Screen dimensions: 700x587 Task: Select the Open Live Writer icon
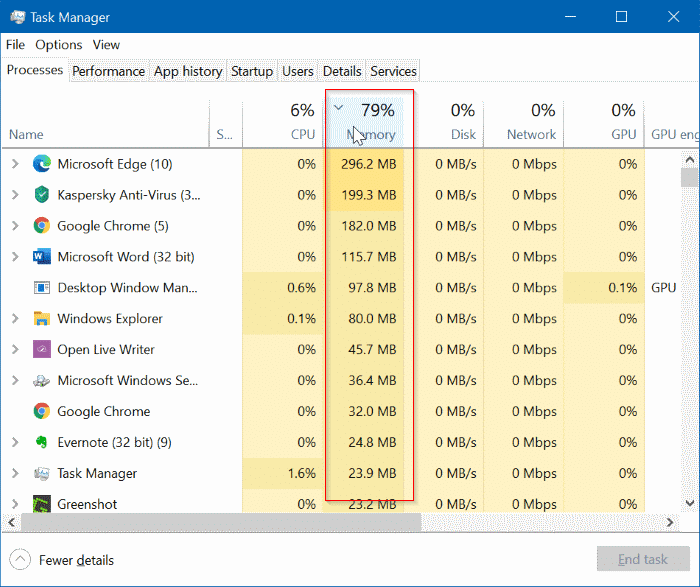pos(42,350)
